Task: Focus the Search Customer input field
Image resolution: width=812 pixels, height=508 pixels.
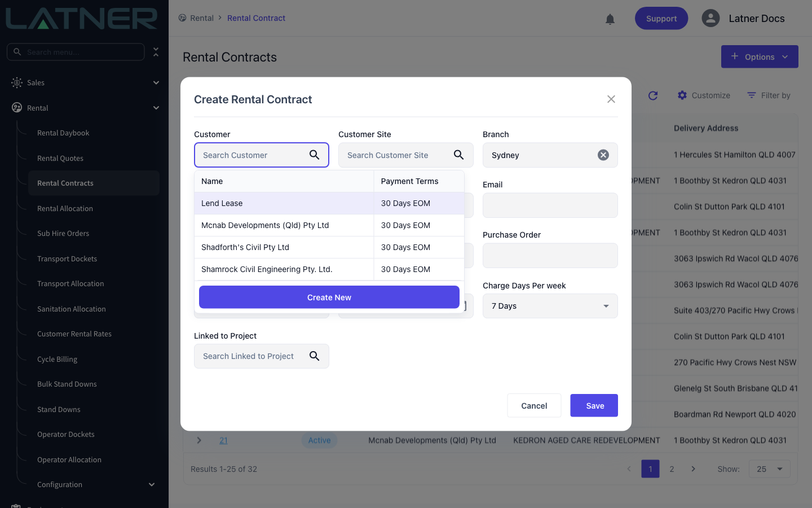Action: pos(262,155)
